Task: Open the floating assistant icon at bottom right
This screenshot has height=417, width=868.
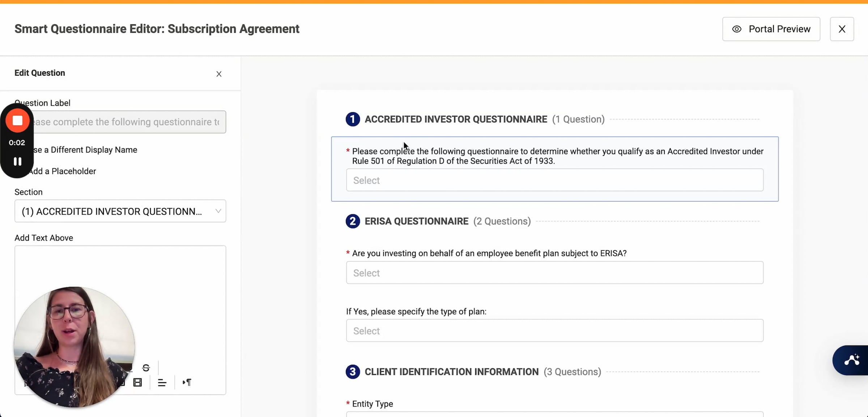Action: [x=852, y=360]
